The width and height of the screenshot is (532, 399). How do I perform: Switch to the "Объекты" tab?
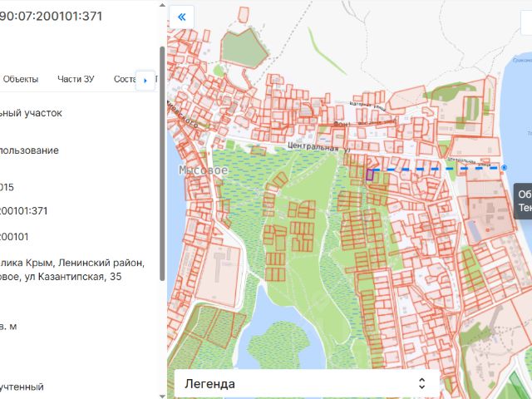point(20,79)
